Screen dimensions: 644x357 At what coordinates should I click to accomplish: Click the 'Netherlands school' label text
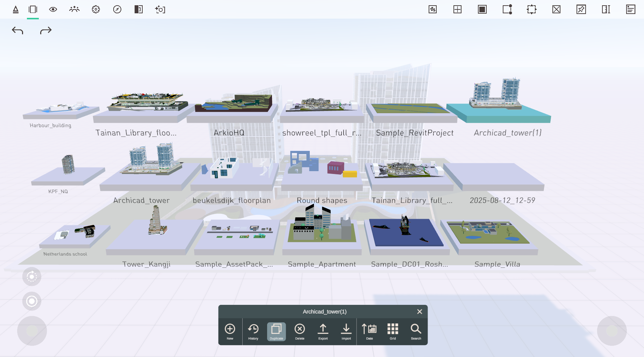(65, 254)
